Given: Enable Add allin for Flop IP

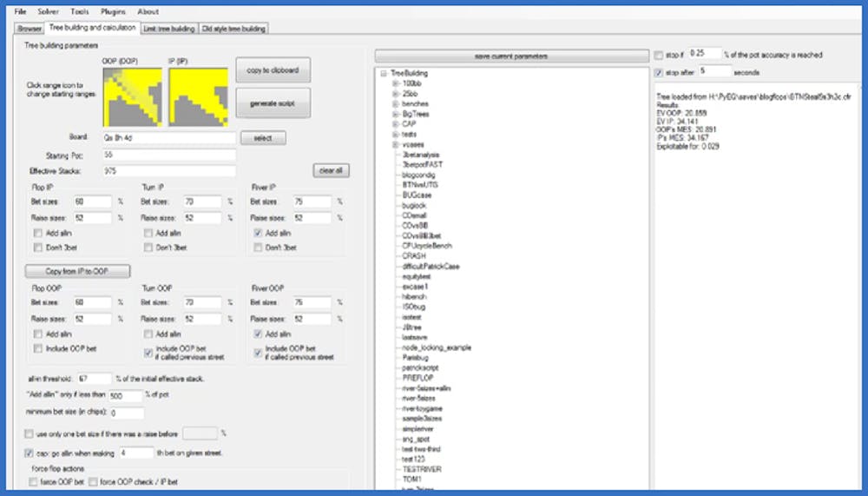Looking at the screenshot, I should point(37,234).
